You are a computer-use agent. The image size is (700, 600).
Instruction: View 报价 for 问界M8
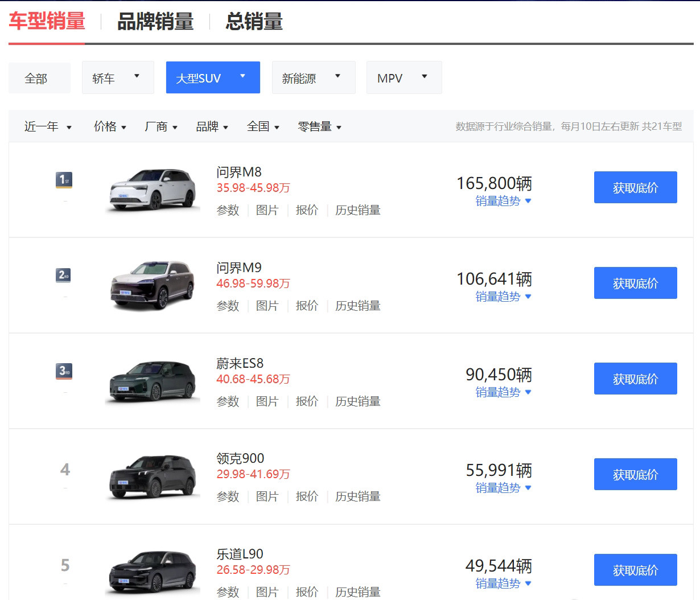pos(307,210)
